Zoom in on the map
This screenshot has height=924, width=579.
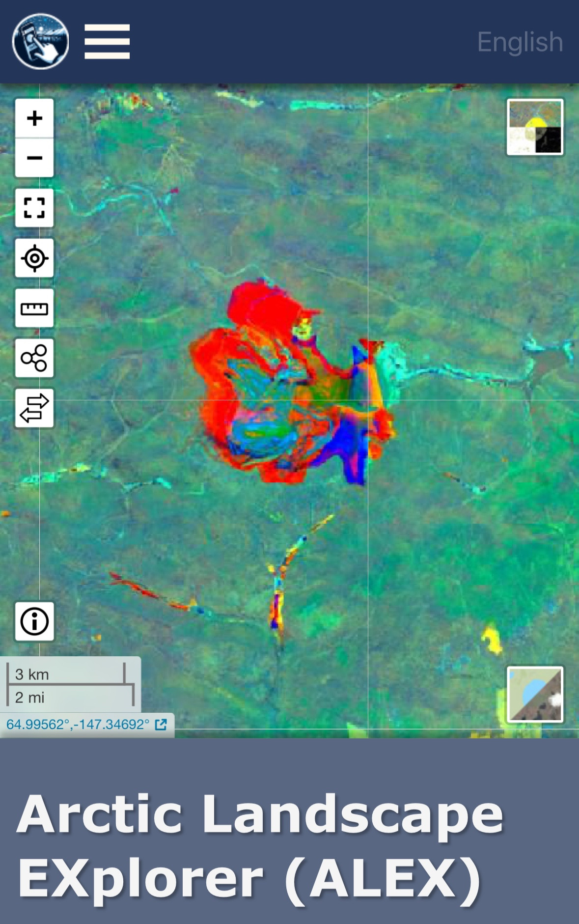coord(34,118)
